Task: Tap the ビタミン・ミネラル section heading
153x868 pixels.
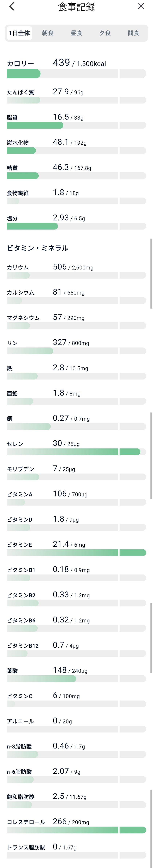Action: click(x=38, y=248)
